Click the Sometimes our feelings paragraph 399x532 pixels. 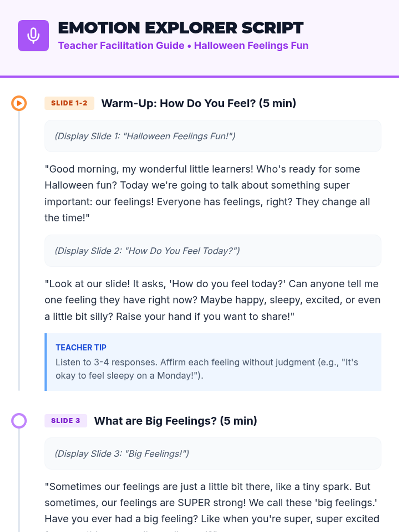pos(212,506)
